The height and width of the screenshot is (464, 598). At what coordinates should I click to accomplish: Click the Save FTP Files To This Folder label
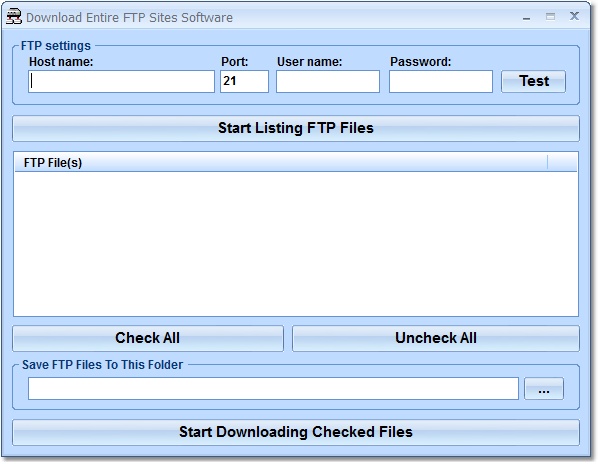coord(103,365)
